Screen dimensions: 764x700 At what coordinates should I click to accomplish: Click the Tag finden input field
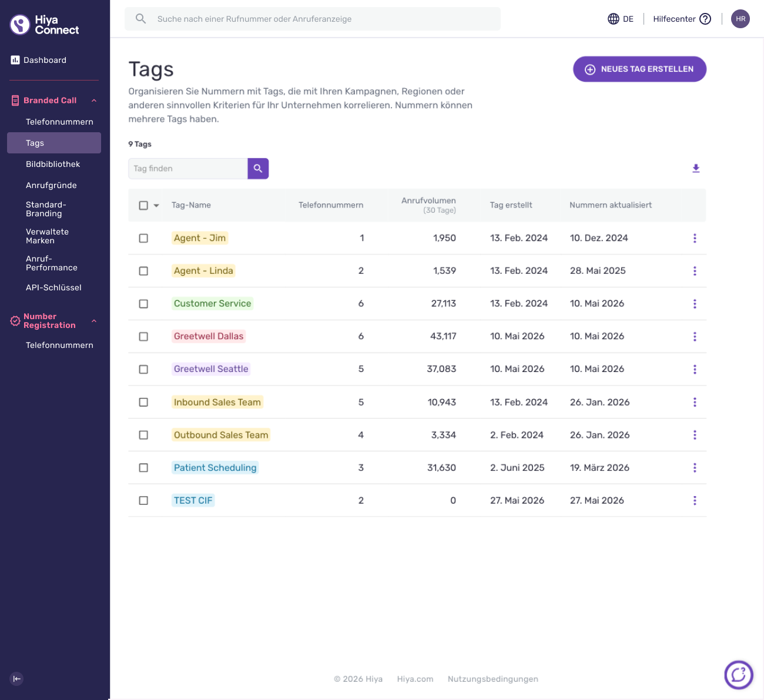188,169
